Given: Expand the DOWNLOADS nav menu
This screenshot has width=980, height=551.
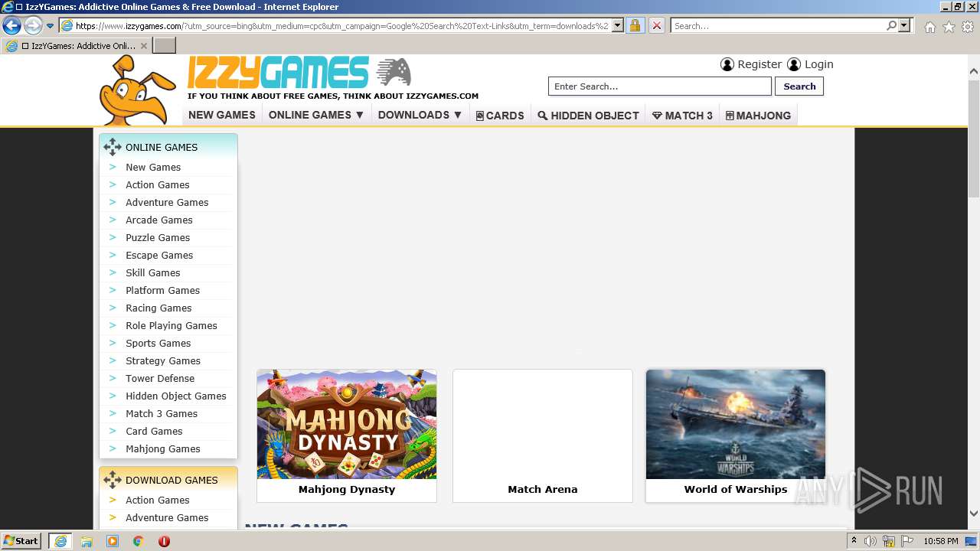Looking at the screenshot, I should click(x=420, y=115).
